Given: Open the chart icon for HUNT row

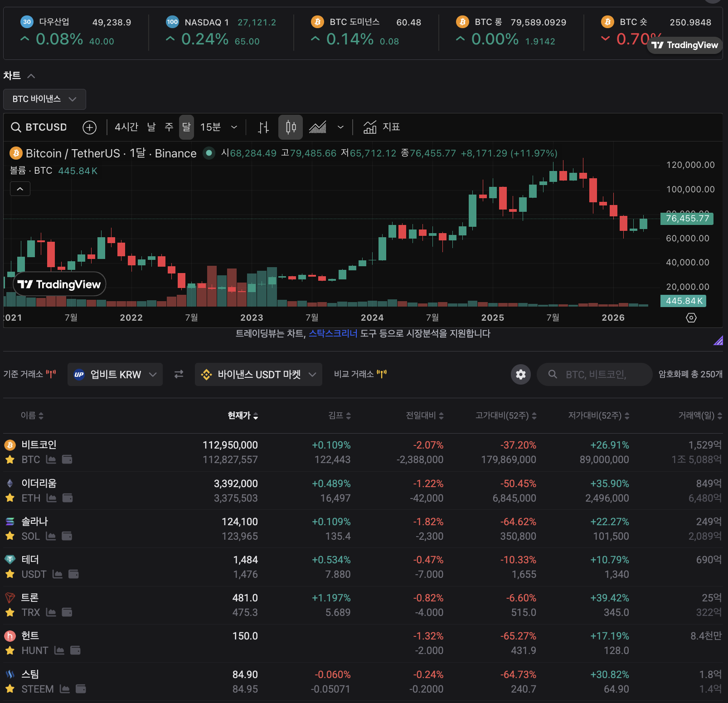Looking at the screenshot, I should 59,650.
